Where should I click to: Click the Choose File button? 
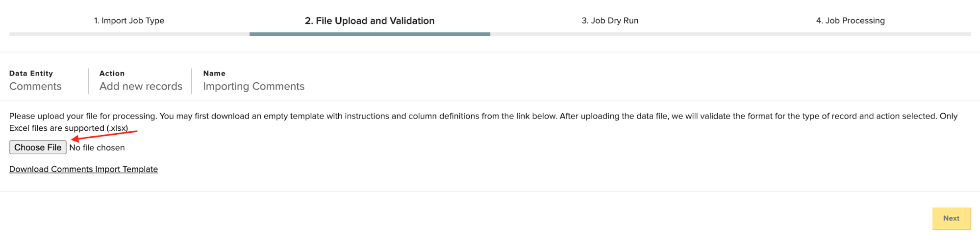click(x=38, y=147)
